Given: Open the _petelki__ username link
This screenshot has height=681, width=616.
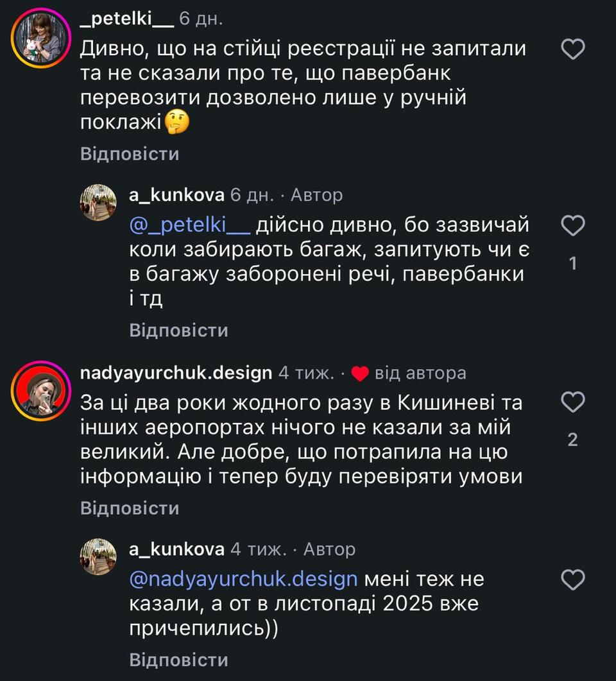Looking at the screenshot, I should (x=126, y=19).
